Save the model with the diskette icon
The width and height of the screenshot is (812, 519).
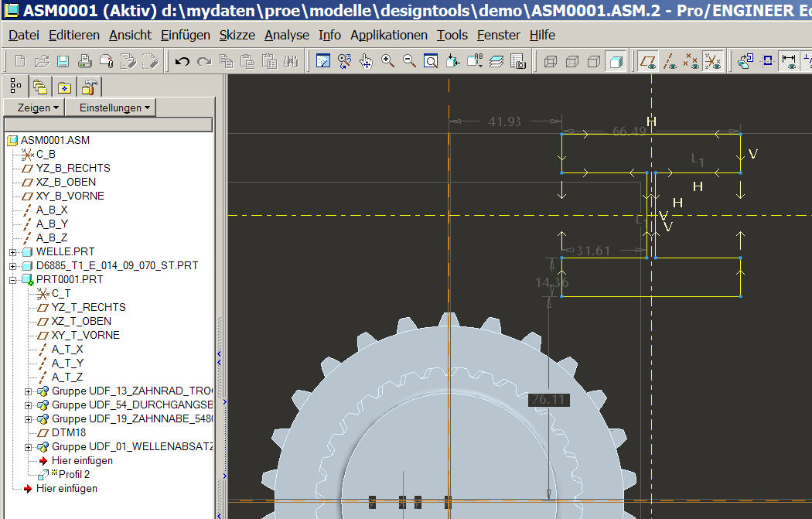[x=63, y=62]
